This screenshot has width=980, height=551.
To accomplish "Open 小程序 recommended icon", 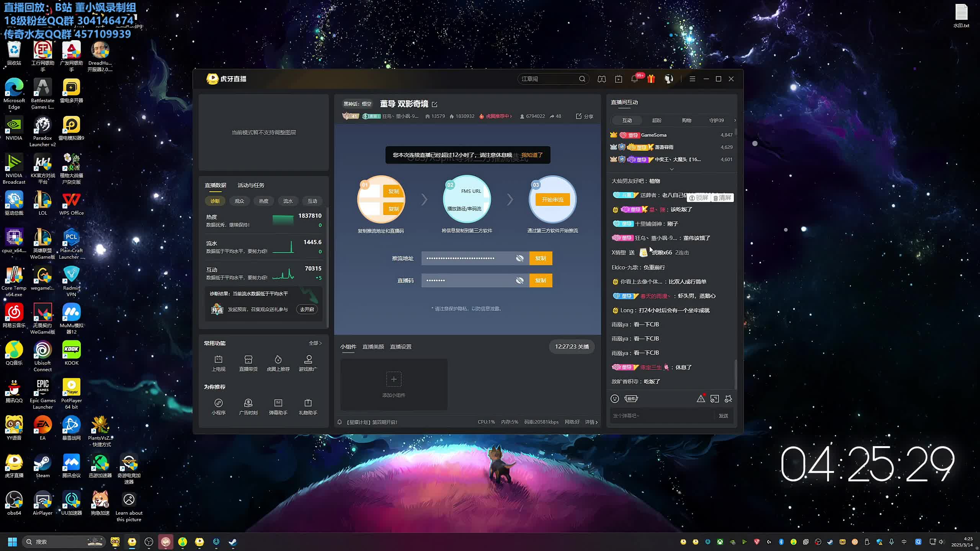I will click(219, 407).
